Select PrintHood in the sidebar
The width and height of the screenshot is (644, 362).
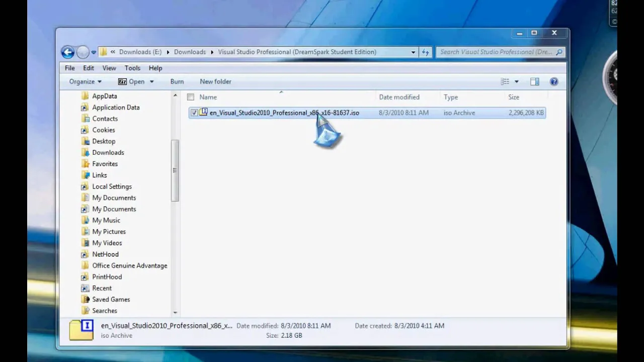107,277
